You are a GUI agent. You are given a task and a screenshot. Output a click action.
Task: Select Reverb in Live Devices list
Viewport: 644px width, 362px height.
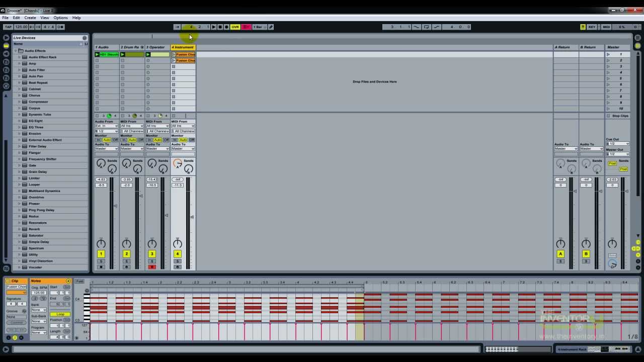pyautogui.click(x=34, y=229)
